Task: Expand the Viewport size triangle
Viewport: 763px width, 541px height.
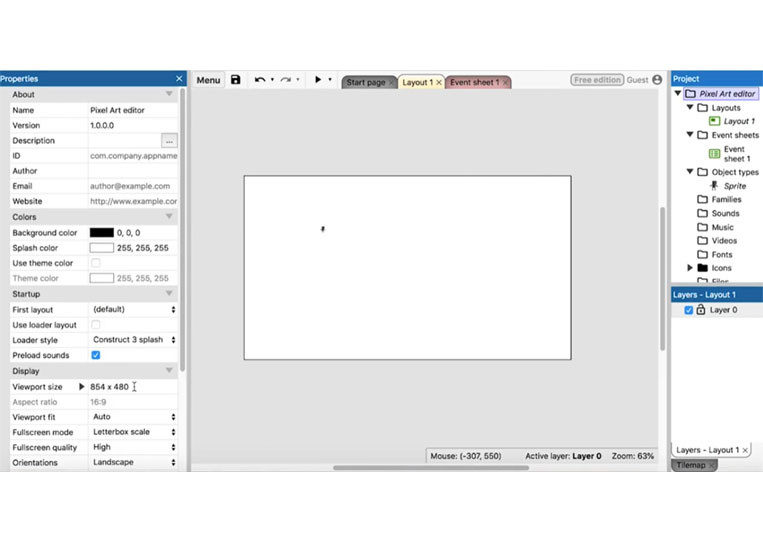Action: click(x=81, y=387)
